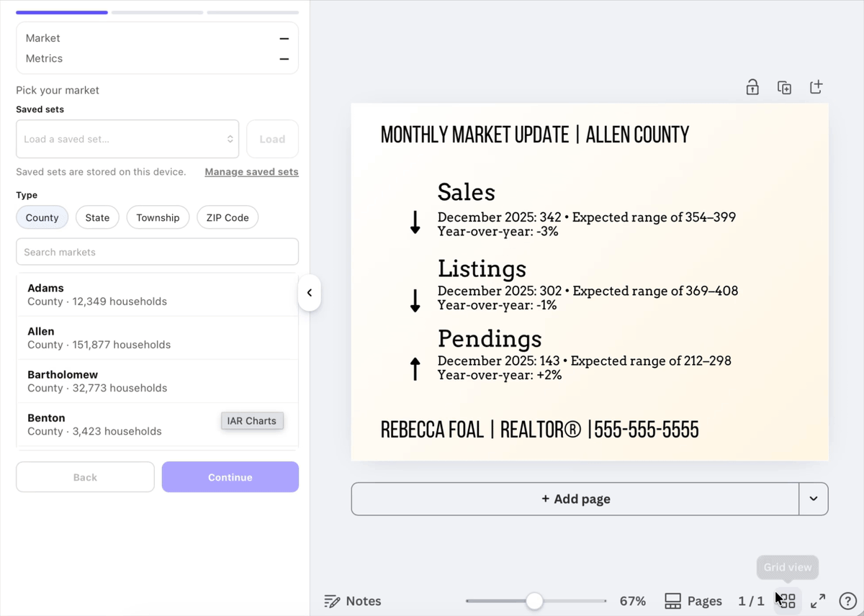The image size is (864, 616).
Task: Click the Continue button
Action: tap(230, 477)
